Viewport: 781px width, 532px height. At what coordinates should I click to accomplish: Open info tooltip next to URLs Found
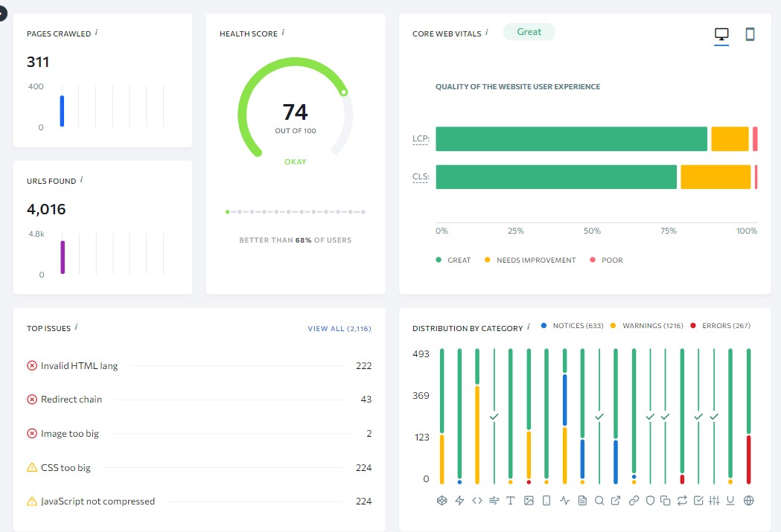81,179
